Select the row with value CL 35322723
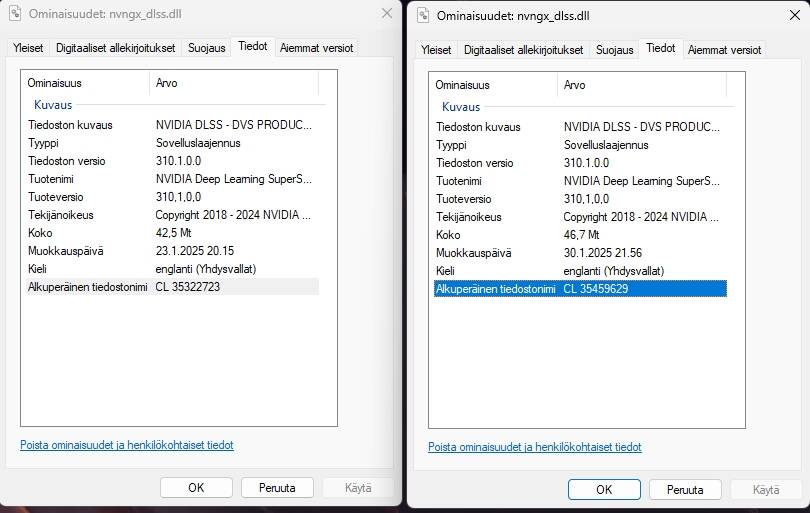 click(170, 287)
